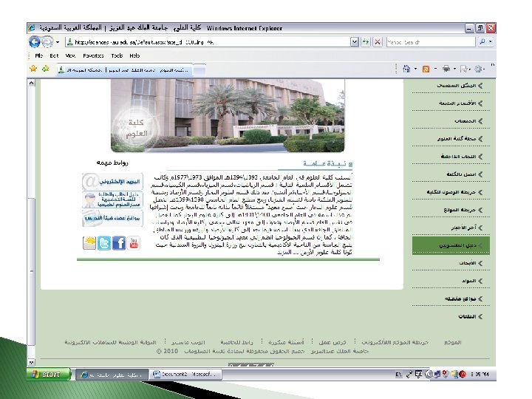This screenshot has width=532, height=399.
Task: Click the scroll down arrow of page scrollbar
Action: point(31,363)
